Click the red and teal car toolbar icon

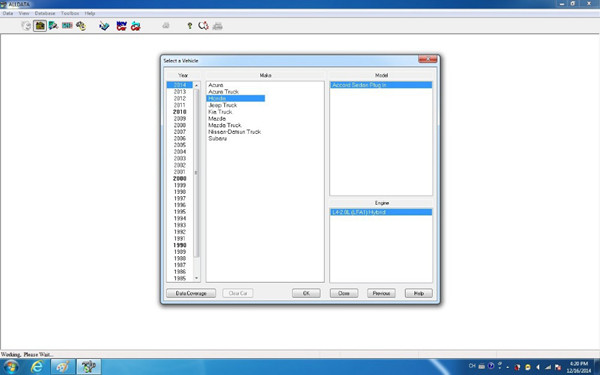pos(135,26)
